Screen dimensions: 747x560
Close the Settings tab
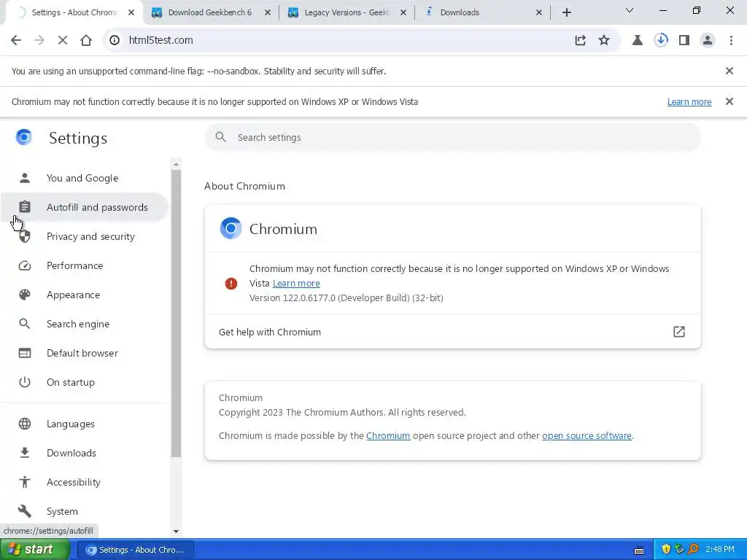[x=131, y=12]
